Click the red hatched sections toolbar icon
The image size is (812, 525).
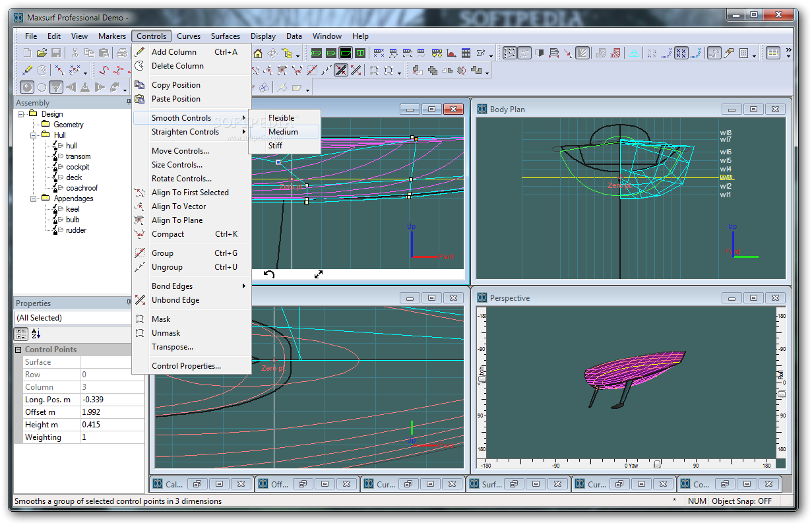click(x=615, y=53)
